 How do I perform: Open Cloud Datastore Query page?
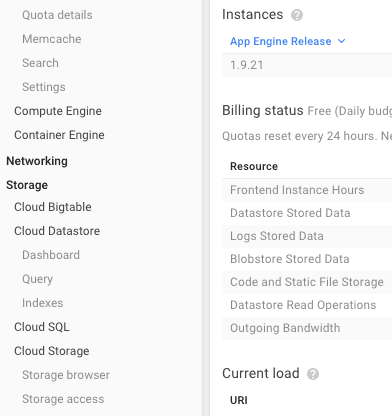coord(37,279)
